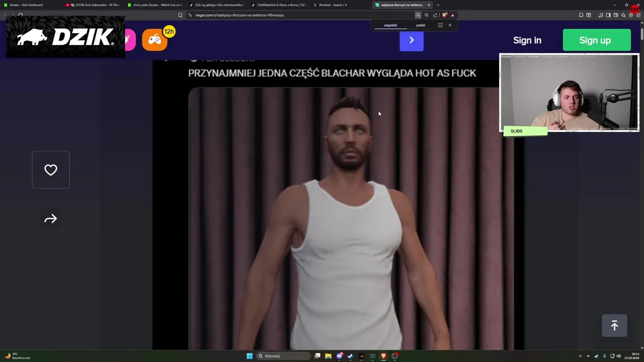The width and height of the screenshot is (644, 362).
Task: Bookmark this page from the address bar
Action: coord(180,15)
